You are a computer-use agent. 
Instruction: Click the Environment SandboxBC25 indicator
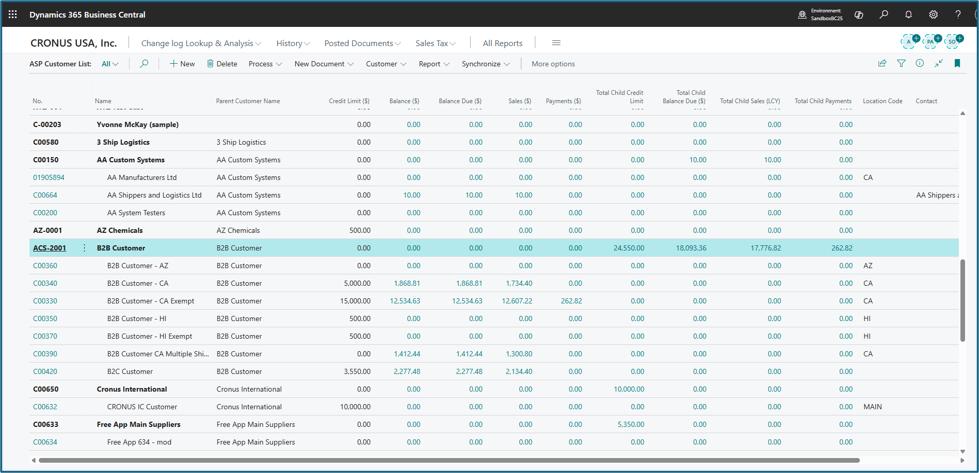click(x=820, y=14)
